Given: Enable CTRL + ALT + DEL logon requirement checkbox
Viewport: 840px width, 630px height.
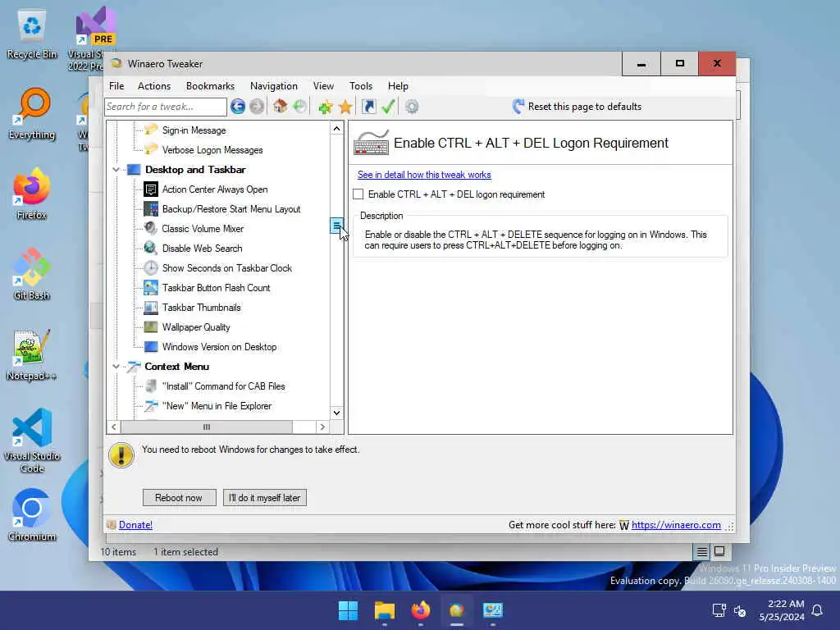Looking at the screenshot, I should 358,194.
